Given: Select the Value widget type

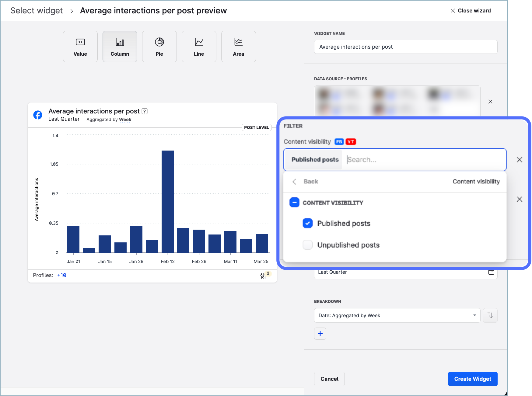Looking at the screenshot, I should 80,46.
